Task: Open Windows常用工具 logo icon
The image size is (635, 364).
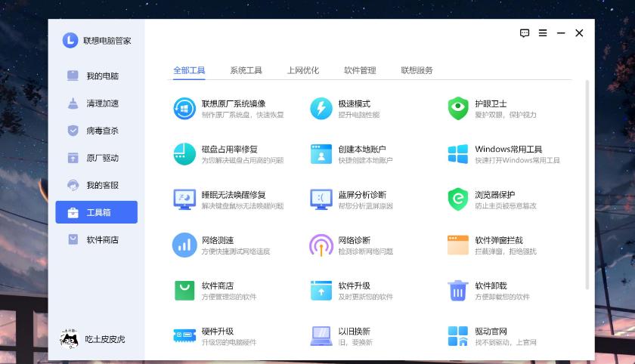Action: pyautogui.click(x=458, y=154)
